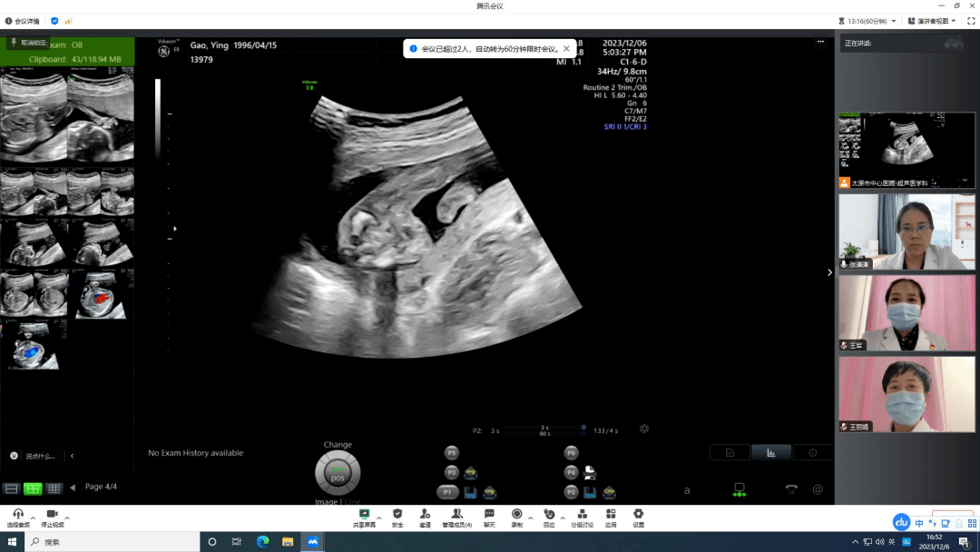Click the share screen (共享屏幕) button
Viewport: 980px width, 552px height.
365,518
